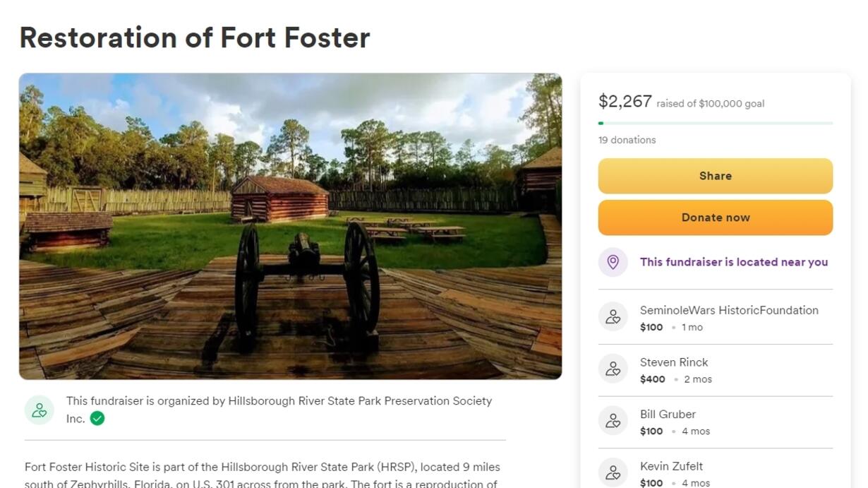Viewport: 868px width, 488px height.
Task: Click the Restoration of Fort Foster title
Action: pyautogui.click(x=195, y=37)
